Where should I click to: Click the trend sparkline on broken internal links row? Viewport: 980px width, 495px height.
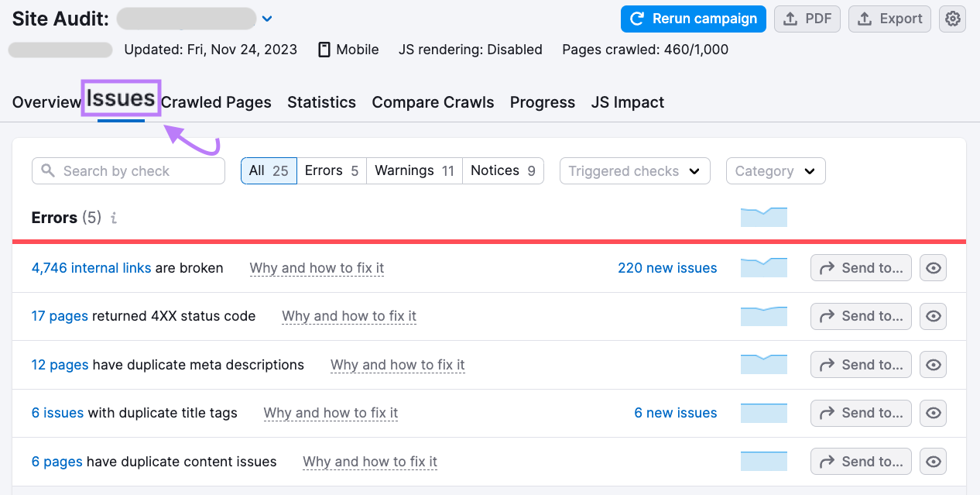(x=763, y=267)
